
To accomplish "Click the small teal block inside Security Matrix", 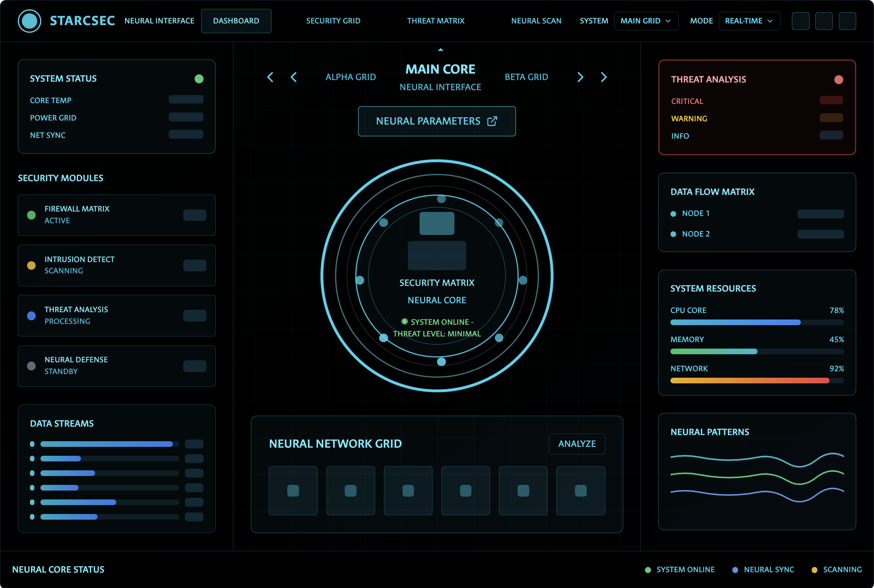I will coord(437,223).
